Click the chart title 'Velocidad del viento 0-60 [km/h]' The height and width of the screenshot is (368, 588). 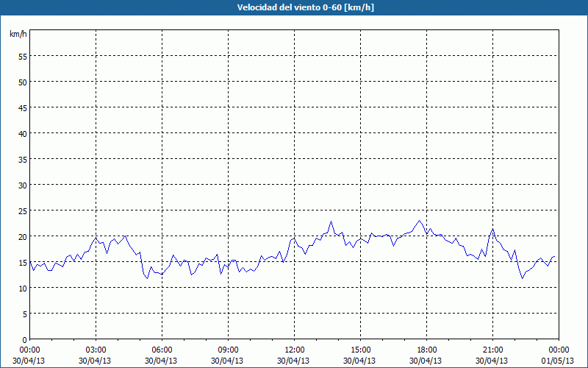click(306, 7)
